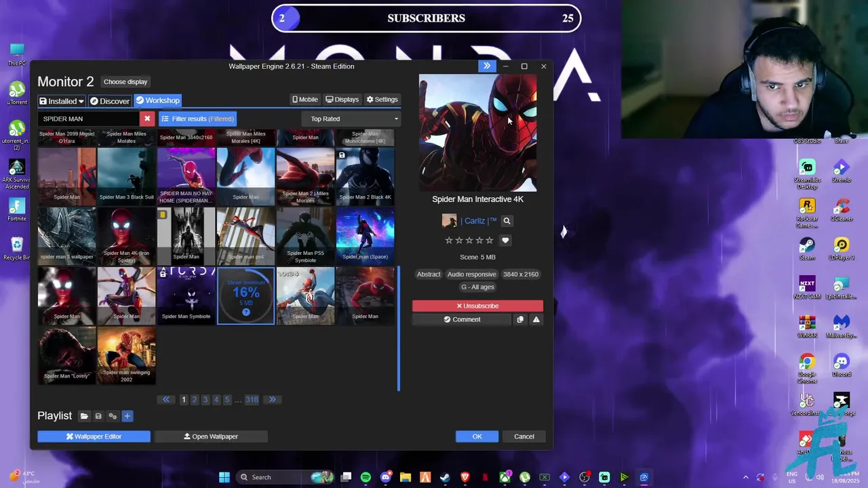Select Spider Man 2 Black 4K thumbnail
Viewport: 868px width, 488px height.
point(365,176)
